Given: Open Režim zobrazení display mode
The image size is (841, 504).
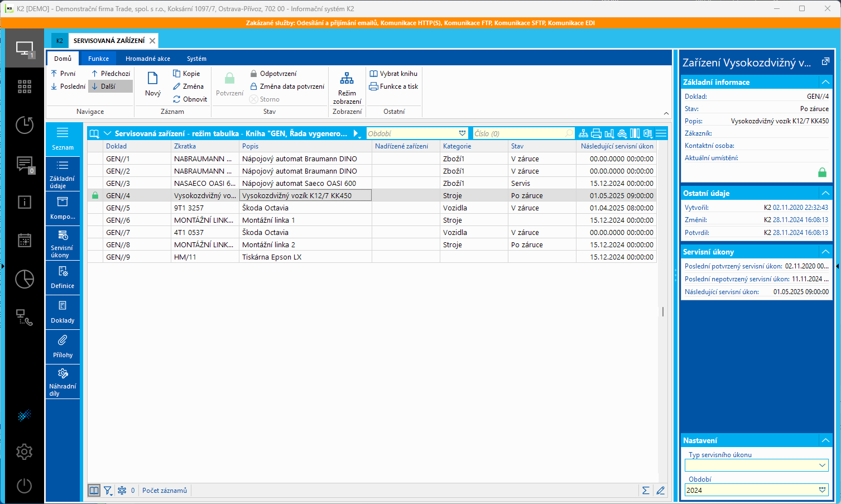Looking at the screenshot, I should (x=347, y=88).
